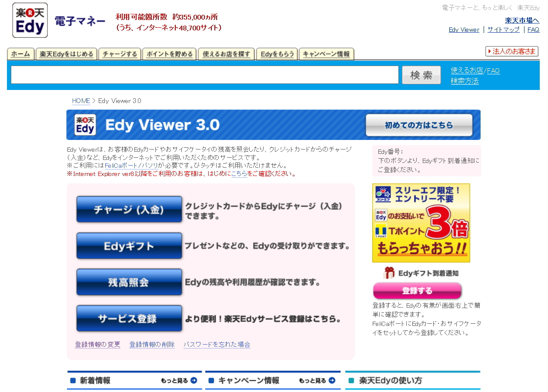This screenshot has height=392, width=548.
Task: Click the スリーエフ限定 Tポイント3倍 banner
Action: click(x=421, y=223)
